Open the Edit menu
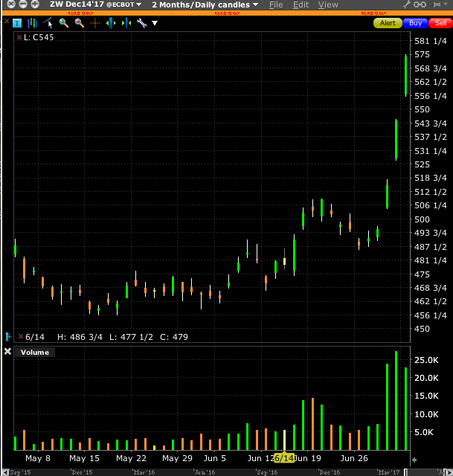Image resolution: width=453 pixels, height=476 pixels. (301, 4)
